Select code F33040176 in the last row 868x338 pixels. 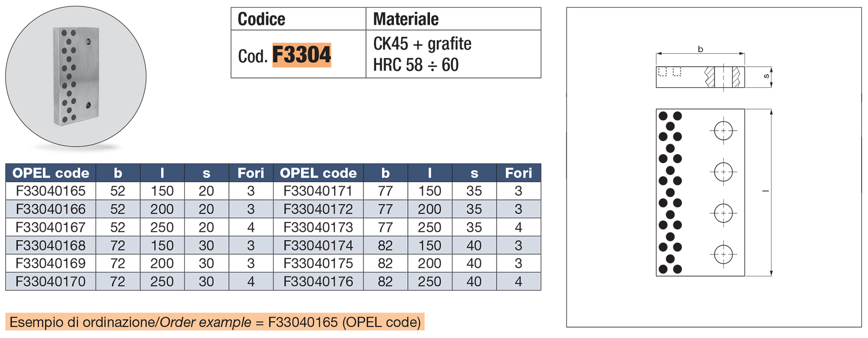pos(318,282)
